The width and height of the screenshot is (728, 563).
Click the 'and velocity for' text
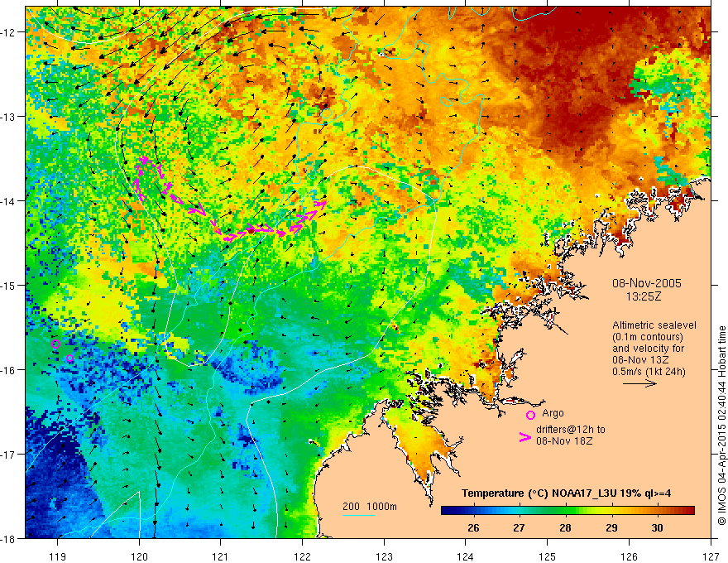[x=648, y=349]
